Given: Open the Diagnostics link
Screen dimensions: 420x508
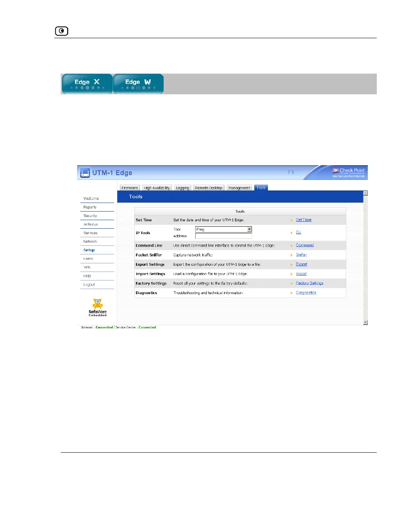Looking at the screenshot, I should [306, 293].
